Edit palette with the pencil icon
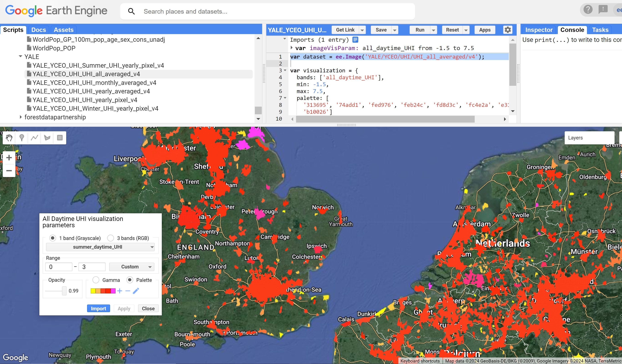 click(136, 291)
